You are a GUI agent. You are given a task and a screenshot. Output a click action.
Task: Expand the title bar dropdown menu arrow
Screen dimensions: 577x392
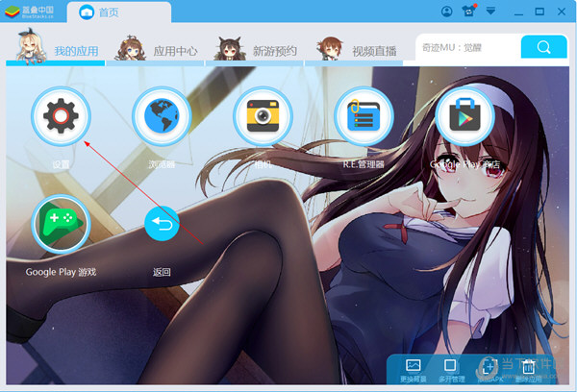click(x=491, y=12)
